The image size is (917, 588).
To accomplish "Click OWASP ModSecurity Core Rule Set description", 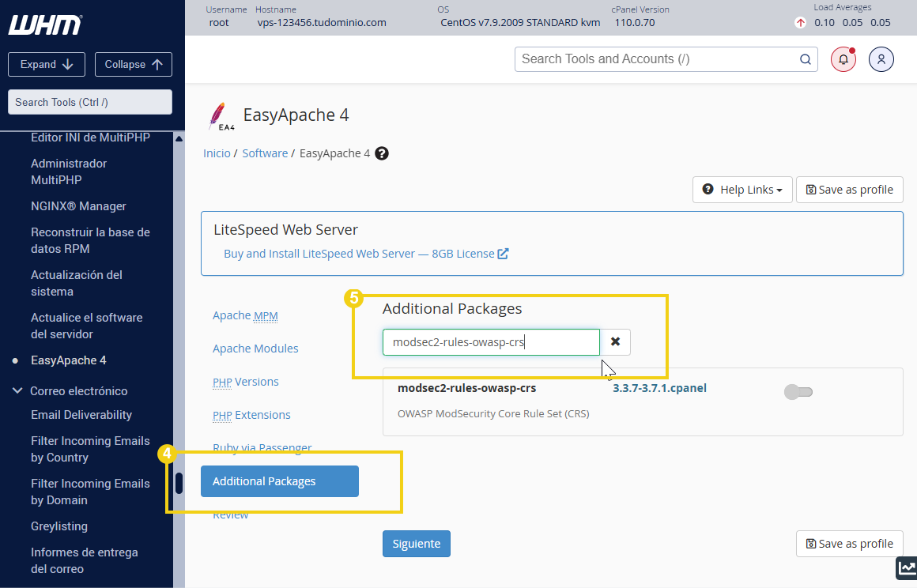I will [x=493, y=414].
